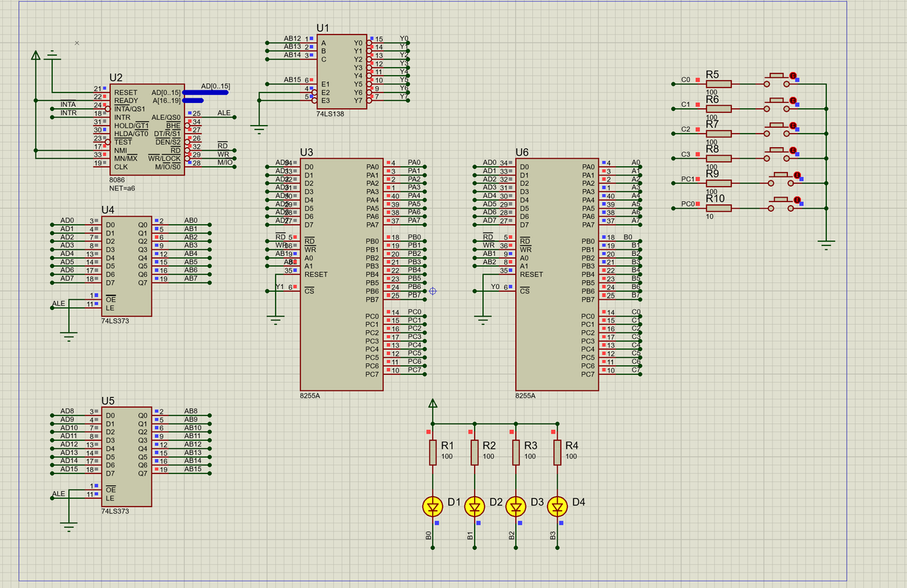The height and width of the screenshot is (588, 907).
Task: Select the ground symbol below the push buttons
Action: coord(826,244)
